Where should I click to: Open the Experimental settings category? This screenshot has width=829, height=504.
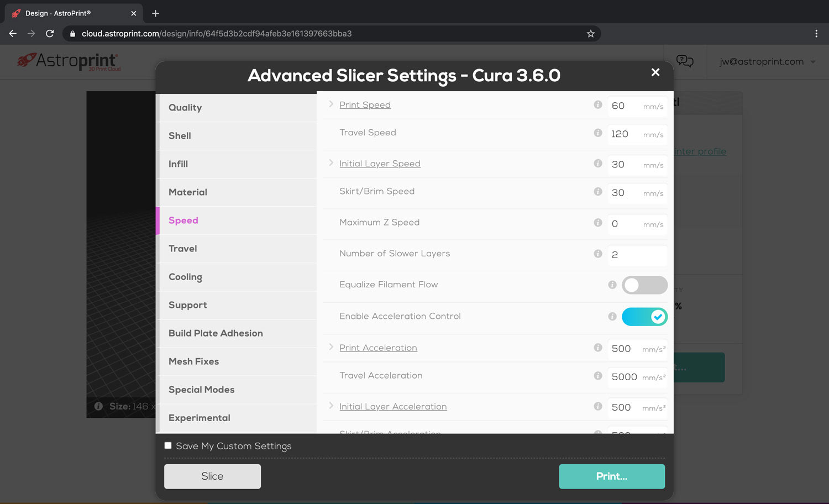click(x=238, y=418)
